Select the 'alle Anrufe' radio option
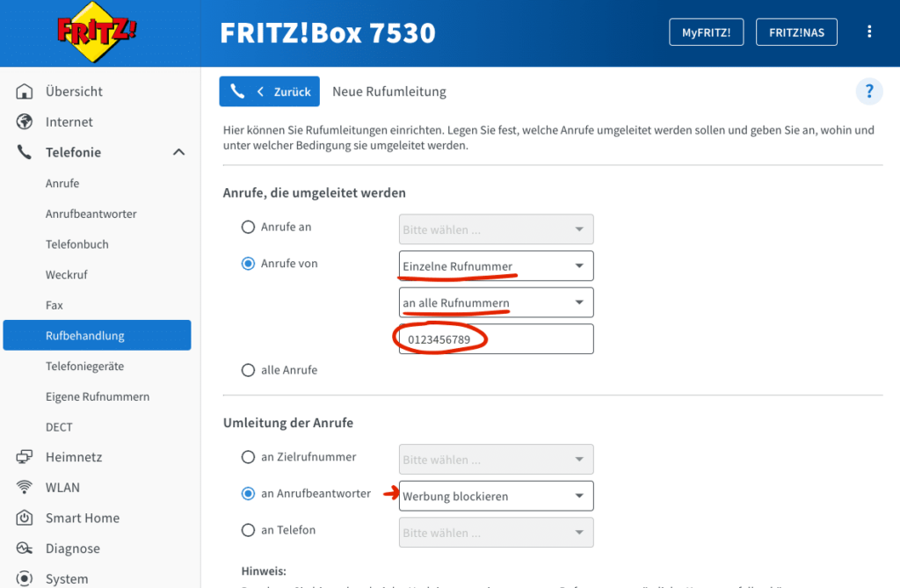The height and width of the screenshot is (588, 900). tap(248, 371)
